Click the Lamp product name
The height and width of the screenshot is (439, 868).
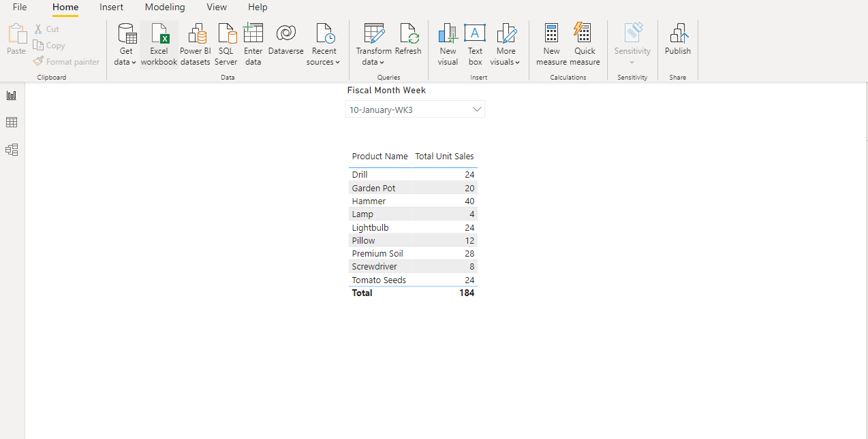(362, 214)
